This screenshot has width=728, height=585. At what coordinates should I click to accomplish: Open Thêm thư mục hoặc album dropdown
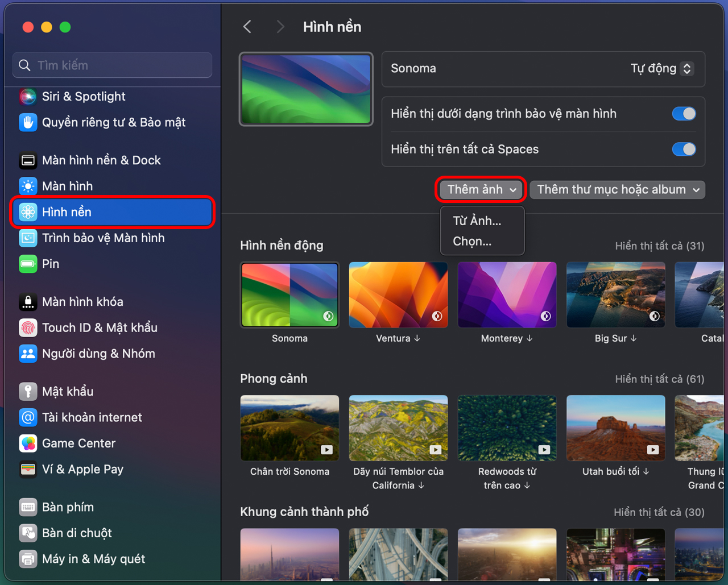[x=617, y=190]
